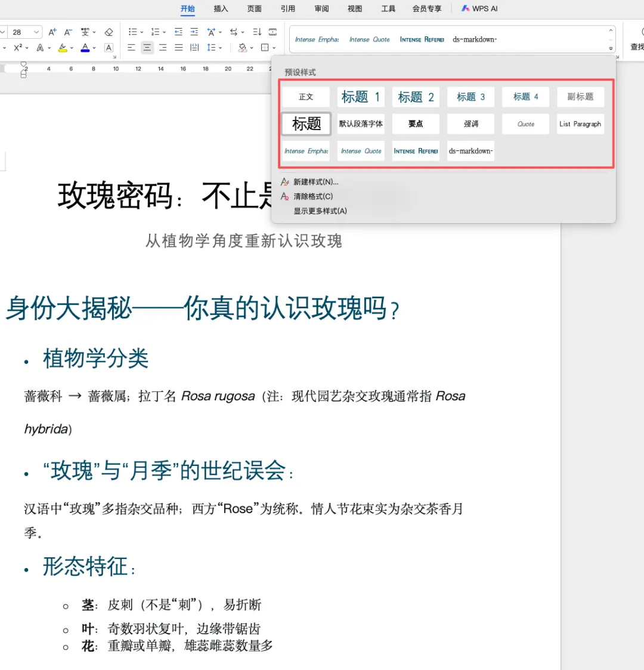The image size is (644, 670).
Task: Collapse the style gallery expand arrow
Action: (611, 48)
